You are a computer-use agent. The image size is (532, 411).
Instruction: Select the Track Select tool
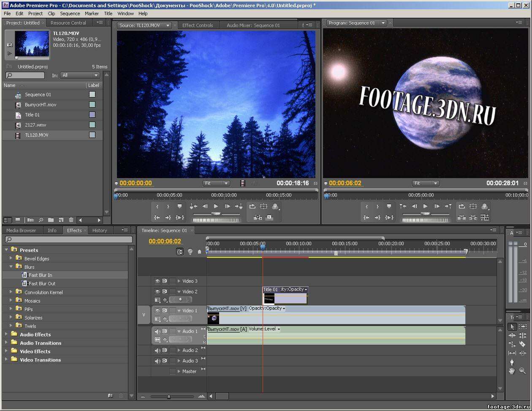point(522,327)
